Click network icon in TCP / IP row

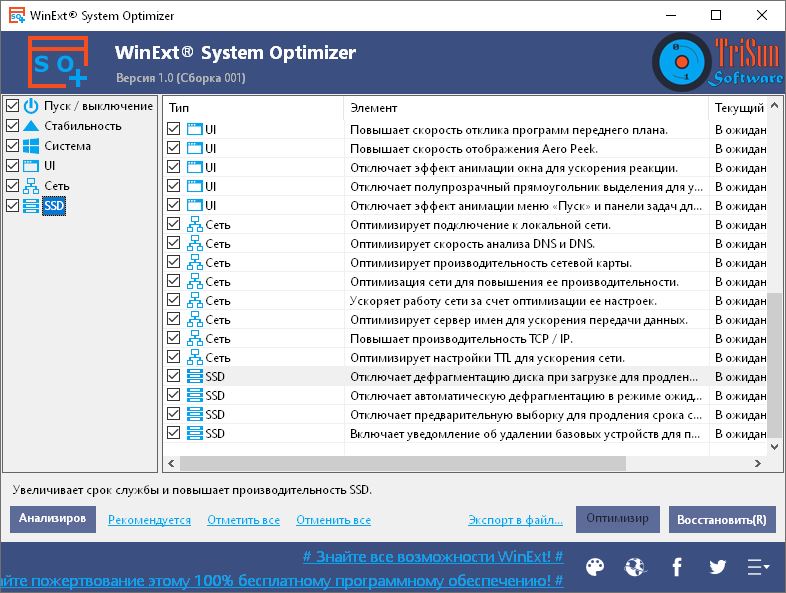(194, 339)
